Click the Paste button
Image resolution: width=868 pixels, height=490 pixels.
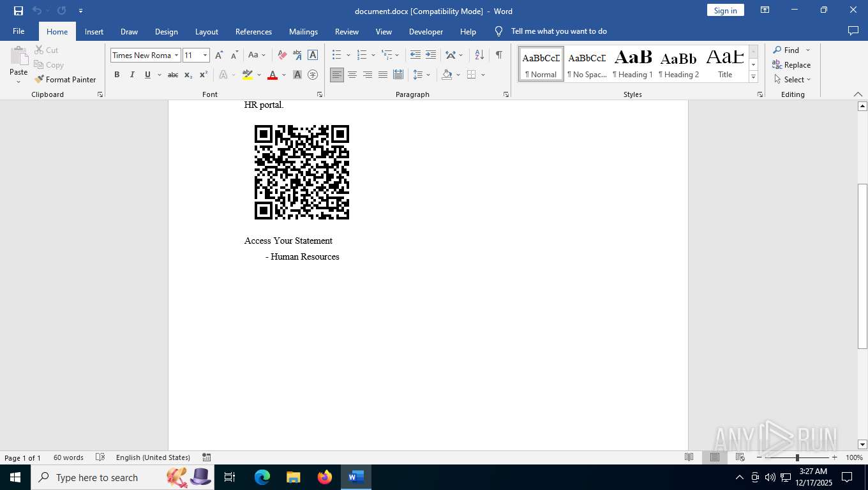point(19,65)
